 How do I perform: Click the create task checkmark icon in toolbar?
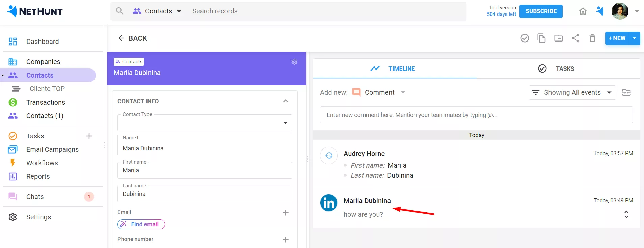(x=525, y=38)
